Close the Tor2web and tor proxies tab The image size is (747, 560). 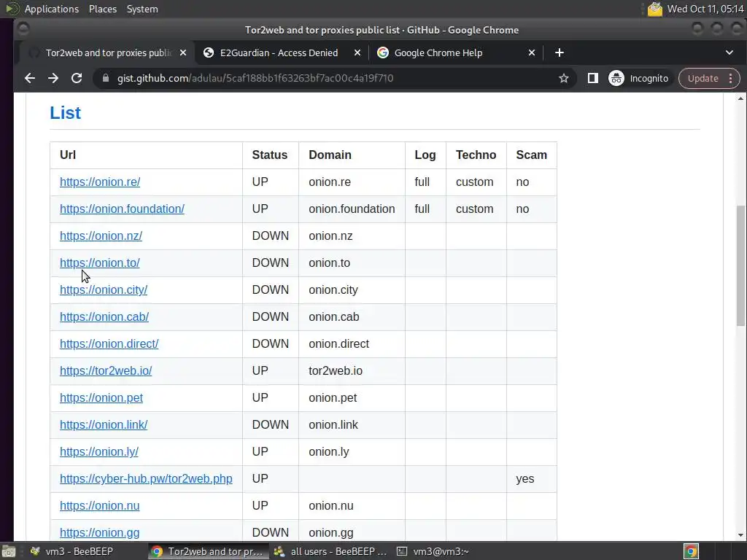[x=183, y=52]
